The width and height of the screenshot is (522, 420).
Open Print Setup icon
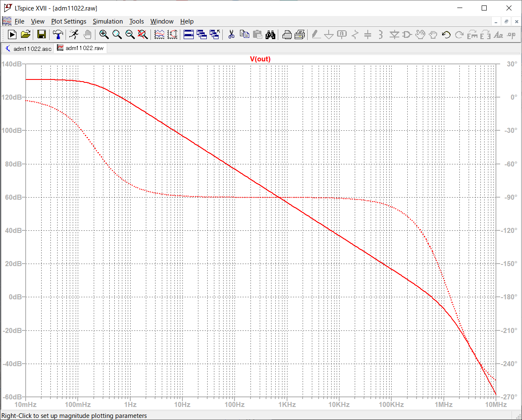pos(287,34)
